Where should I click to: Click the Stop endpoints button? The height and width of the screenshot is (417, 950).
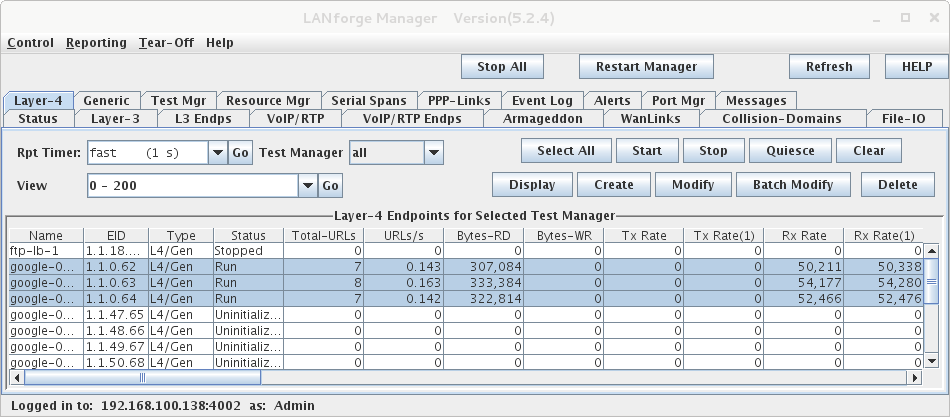pyautogui.click(x=713, y=151)
